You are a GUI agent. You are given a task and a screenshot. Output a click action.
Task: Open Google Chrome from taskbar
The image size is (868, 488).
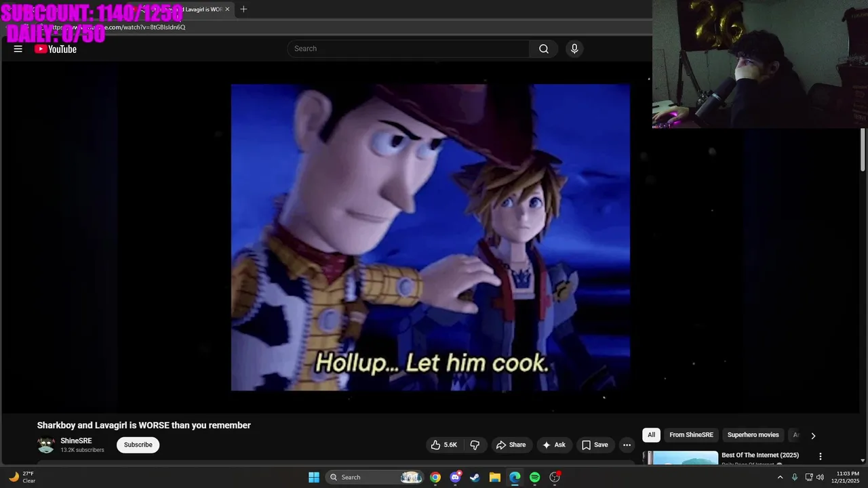tap(435, 477)
